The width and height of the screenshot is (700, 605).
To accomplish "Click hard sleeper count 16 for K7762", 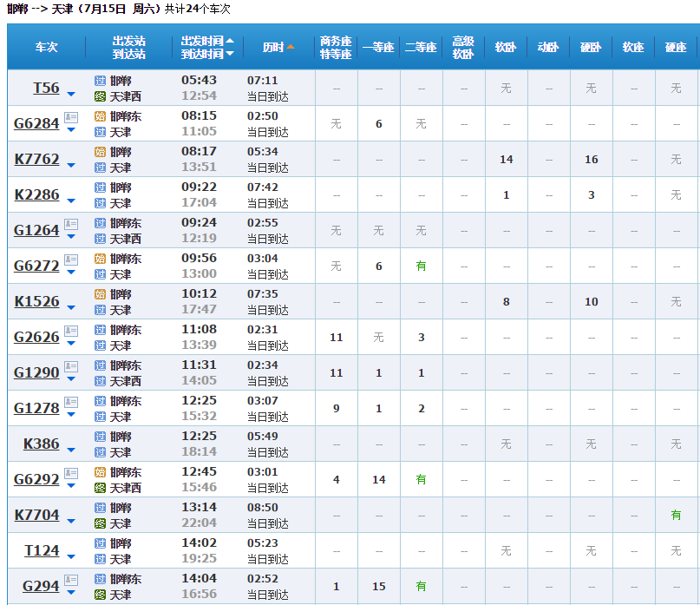I will point(591,160).
